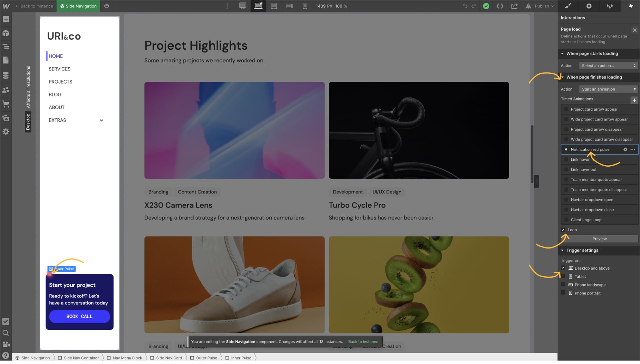Enable the Phone portrait trigger
640x364 pixels.
[563, 293]
